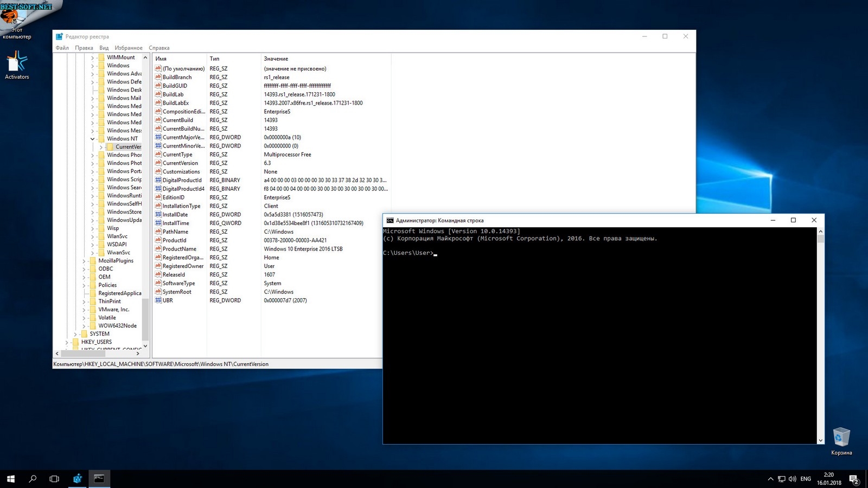This screenshot has width=868, height=488.
Task: Open the Файл menu
Action: [x=62, y=48]
